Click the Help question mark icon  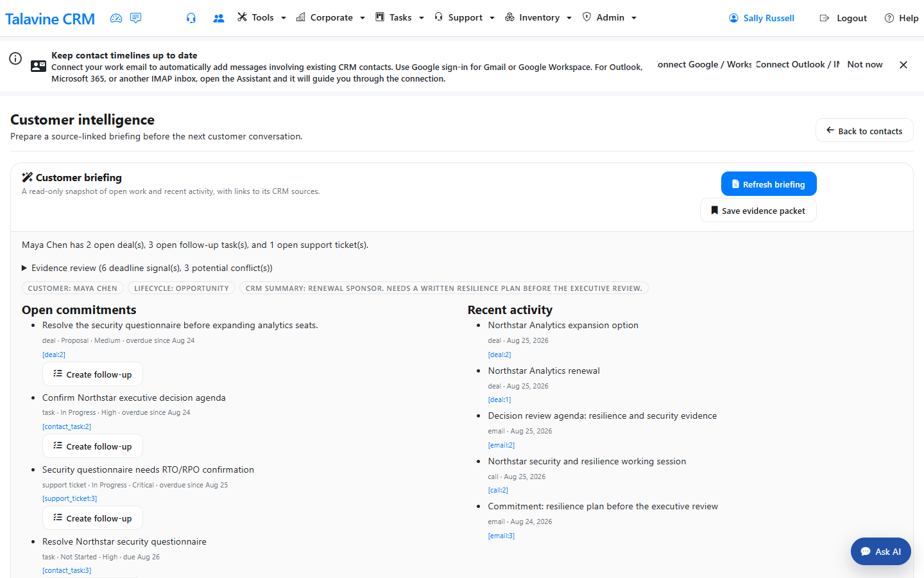point(889,18)
